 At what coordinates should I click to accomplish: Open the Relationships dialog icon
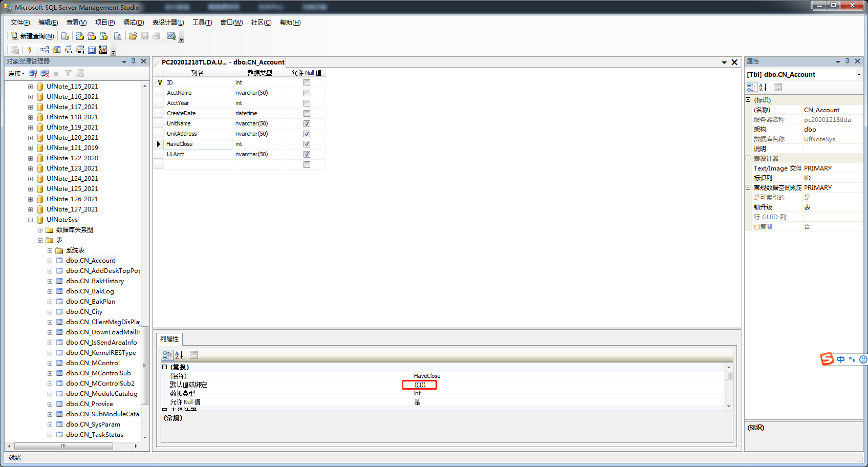pos(45,50)
